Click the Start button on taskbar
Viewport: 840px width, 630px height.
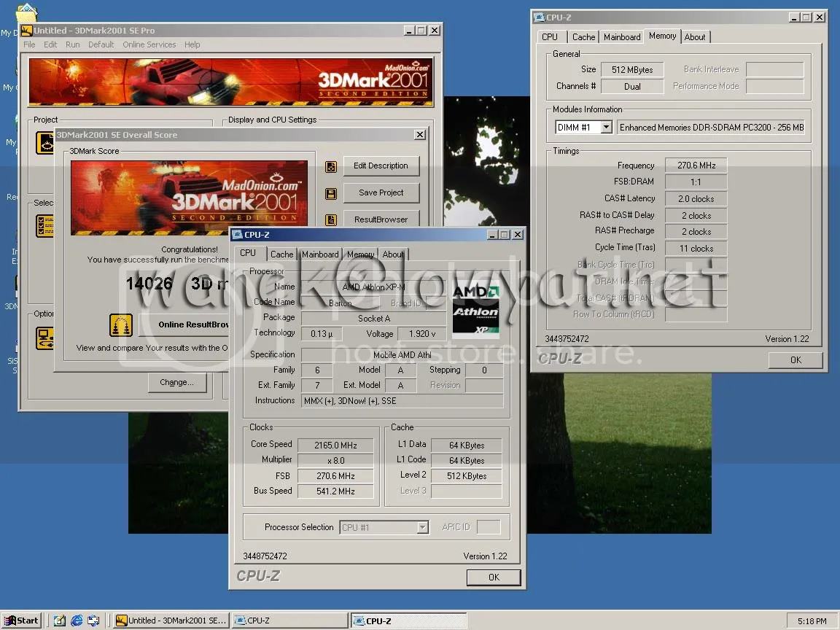(21, 621)
